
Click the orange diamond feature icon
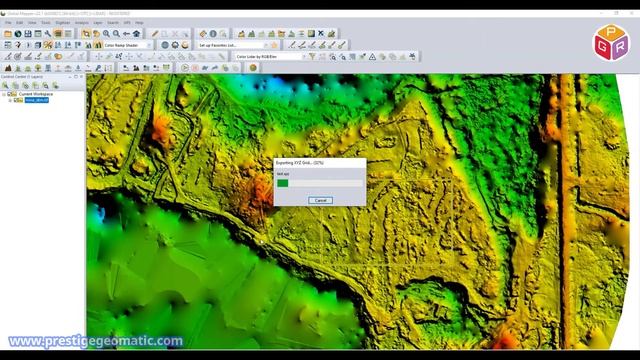tap(203, 34)
